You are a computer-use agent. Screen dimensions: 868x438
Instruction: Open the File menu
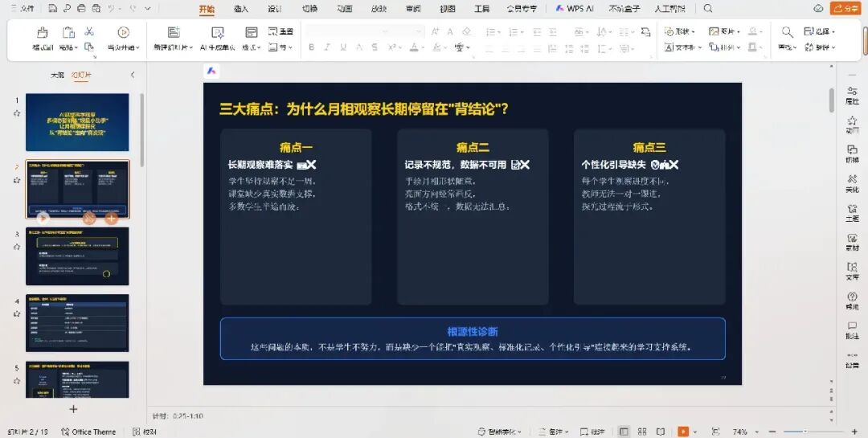(x=23, y=9)
